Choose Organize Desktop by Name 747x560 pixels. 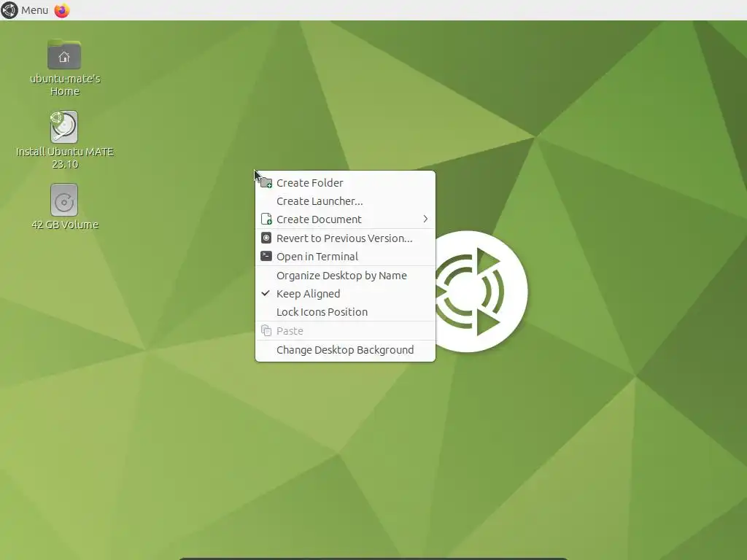(x=345, y=275)
